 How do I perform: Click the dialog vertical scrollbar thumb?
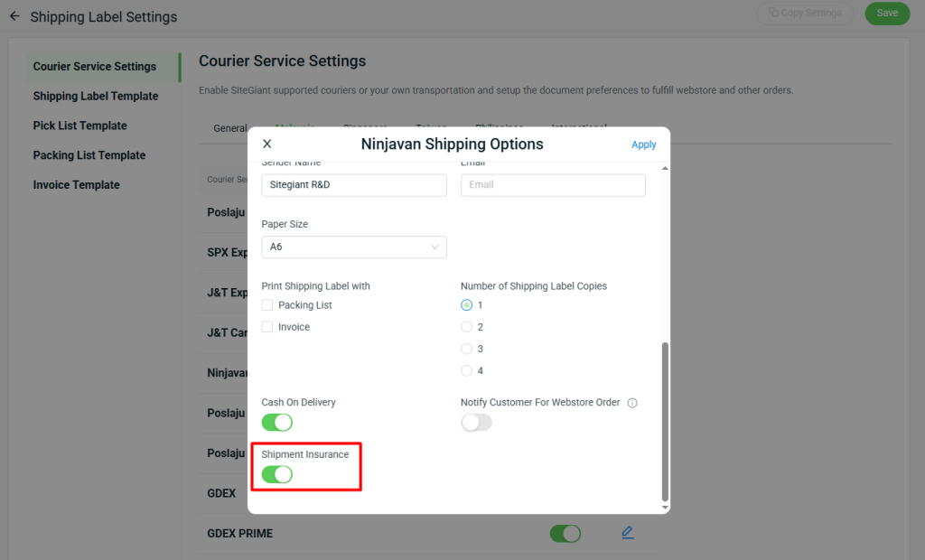coord(665,421)
